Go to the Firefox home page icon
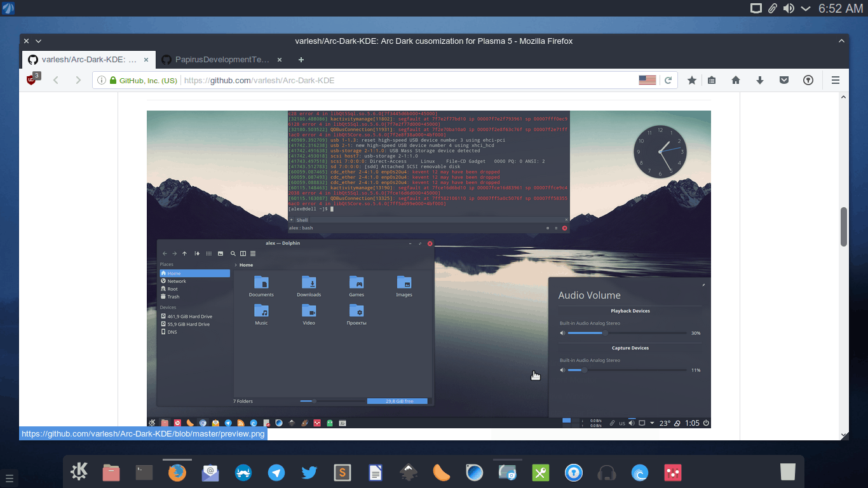Screen dimensions: 868x488 coord(736,80)
